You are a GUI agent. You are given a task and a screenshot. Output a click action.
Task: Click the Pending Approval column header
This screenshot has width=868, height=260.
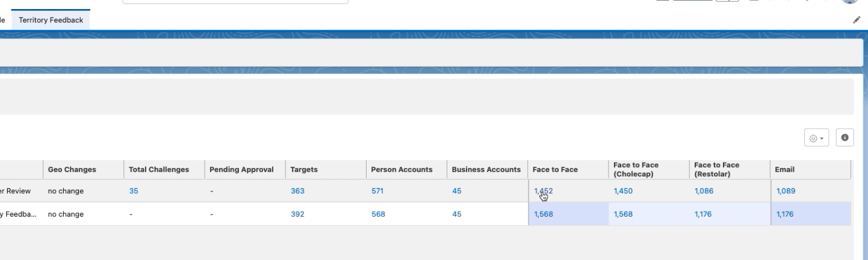coord(241,170)
